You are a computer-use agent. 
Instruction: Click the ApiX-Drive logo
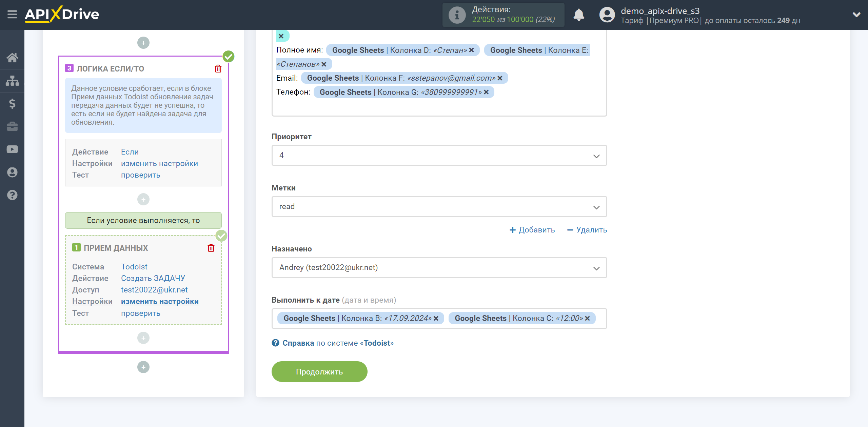(x=62, y=14)
